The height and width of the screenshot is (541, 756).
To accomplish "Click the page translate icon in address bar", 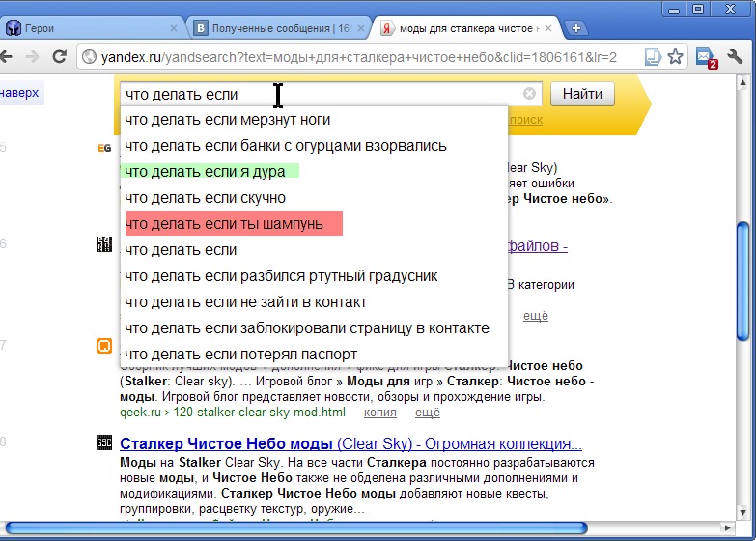I will pos(653,57).
